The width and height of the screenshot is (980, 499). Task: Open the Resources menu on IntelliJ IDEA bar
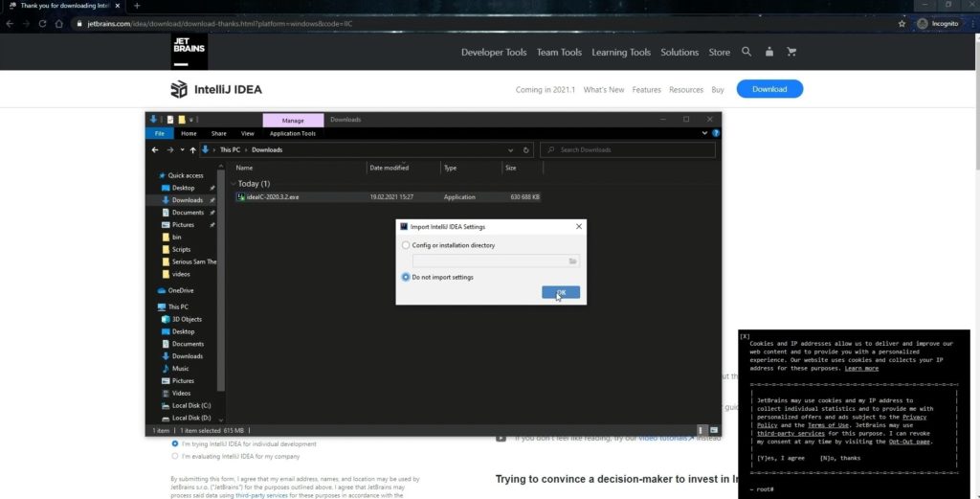pyautogui.click(x=686, y=90)
